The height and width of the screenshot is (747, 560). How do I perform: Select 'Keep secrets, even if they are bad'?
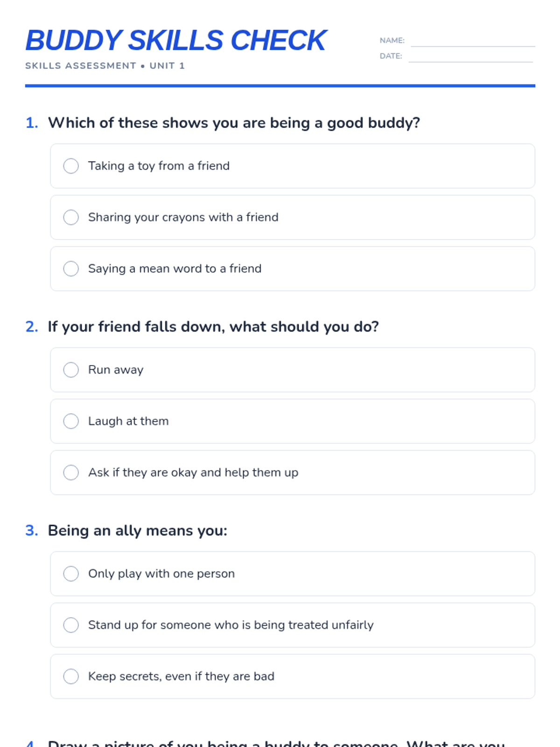pyautogui.click(x=71, y=676)
